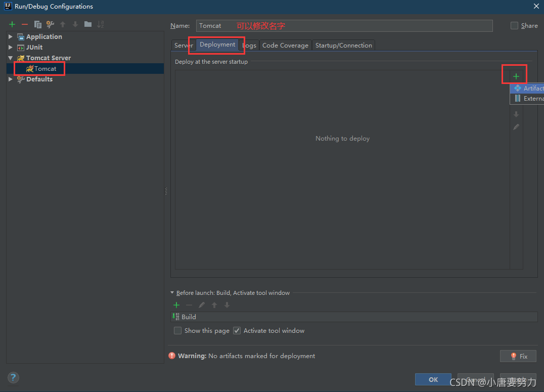Uncheck Activate tool window
544x392 pixels.
tap(237, 330)
